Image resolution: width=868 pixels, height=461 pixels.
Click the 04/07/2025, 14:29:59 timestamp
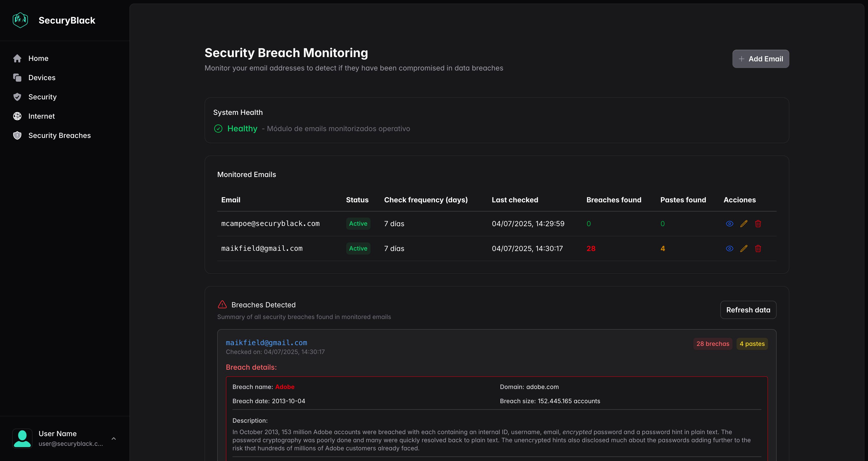click(x=528, y=224)
